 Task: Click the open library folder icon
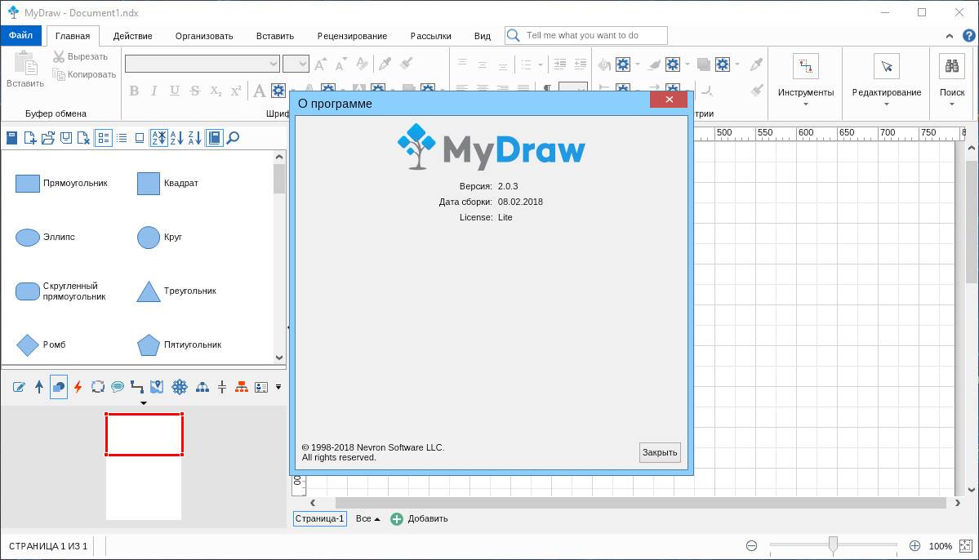(48, 138)
